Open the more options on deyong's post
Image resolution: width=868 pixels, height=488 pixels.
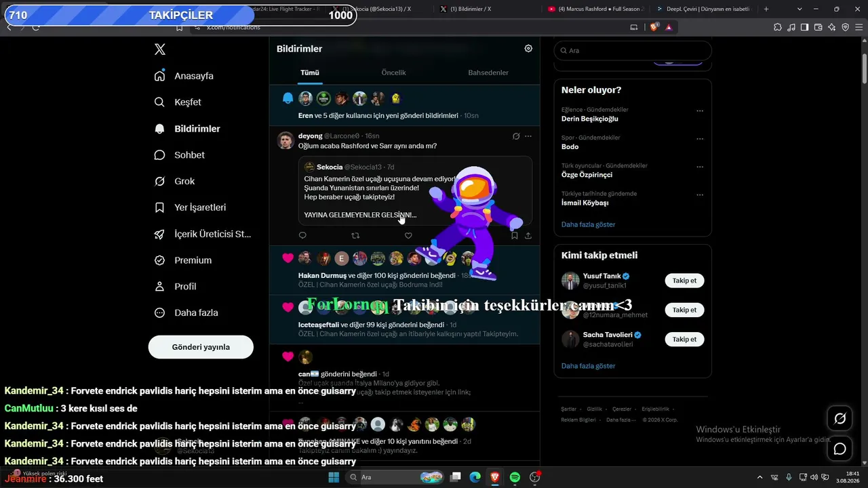tap(528, 136)
